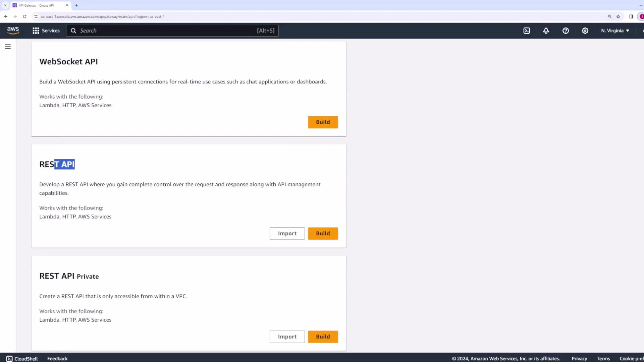The width and height of the screenshot is (644, 362).
Task: Click Build for the WebSocket API
Action: [x=322, y=122]
